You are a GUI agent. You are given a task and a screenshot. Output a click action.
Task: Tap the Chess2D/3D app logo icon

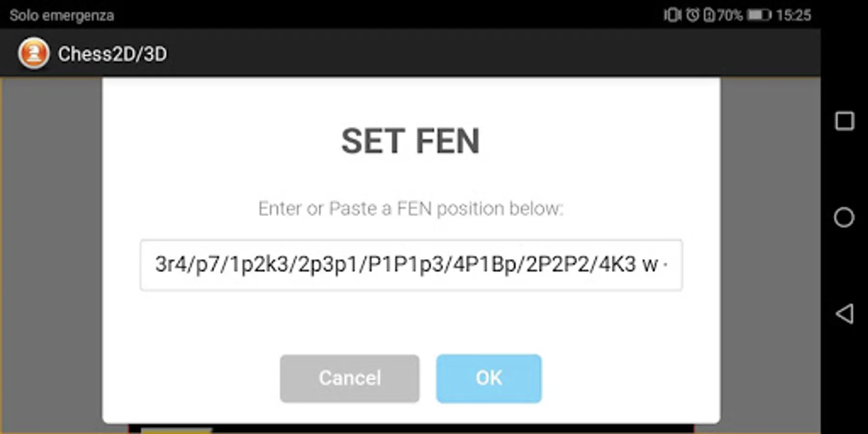click(34, 53)
